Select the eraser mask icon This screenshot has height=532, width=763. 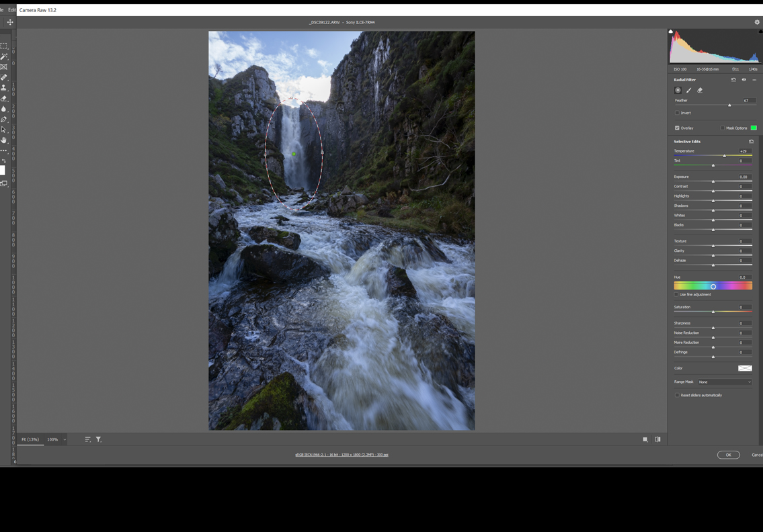[700, 90]
